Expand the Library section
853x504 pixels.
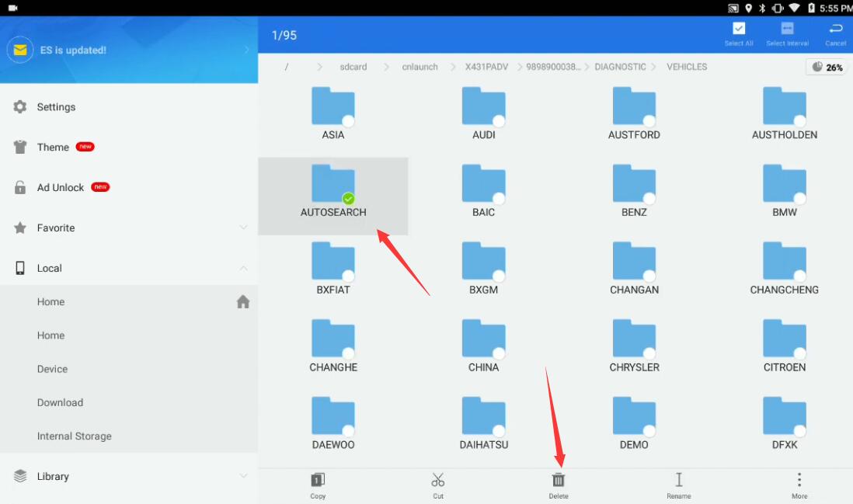pos(243,476)
